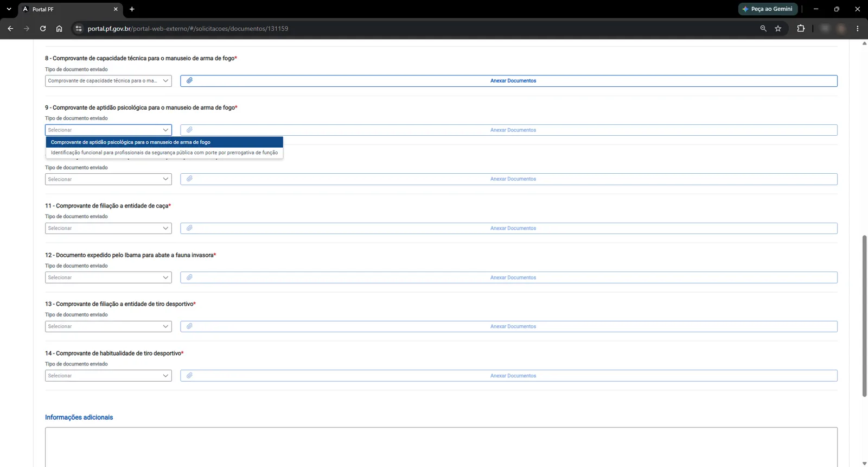Click the page vertical scrollbar thumb
The image size is (868, 467).
[864, 316]
